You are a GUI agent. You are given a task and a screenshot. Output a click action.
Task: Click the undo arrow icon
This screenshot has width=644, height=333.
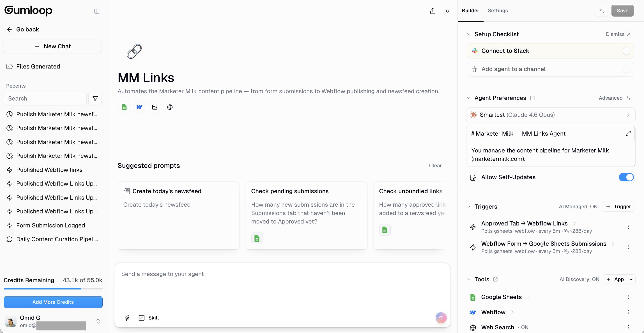(602, 11)
